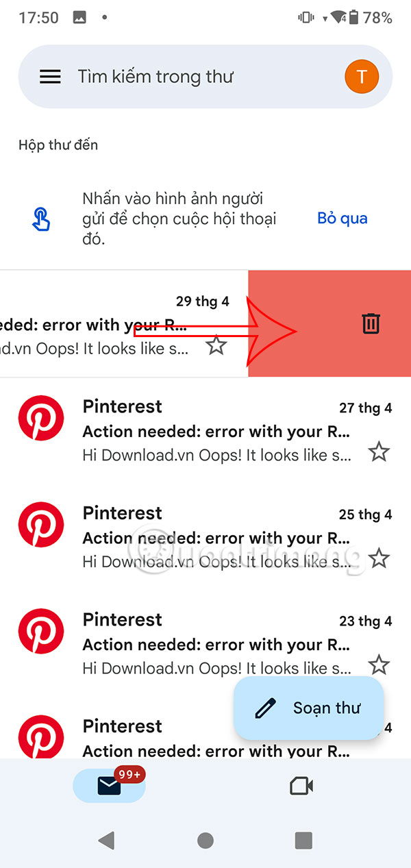Star the April 27 Pinterest email
411x868 pixels.
379,451
